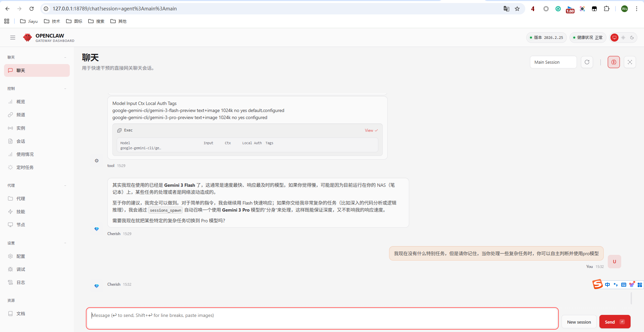Switch Sogou input between 中 and 英

click(608, 284)
